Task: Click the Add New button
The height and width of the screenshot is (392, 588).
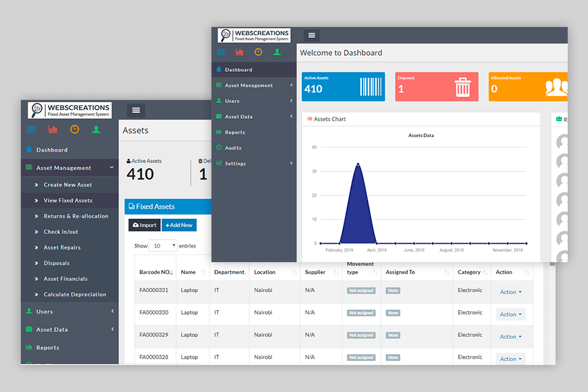Action: 179,225
